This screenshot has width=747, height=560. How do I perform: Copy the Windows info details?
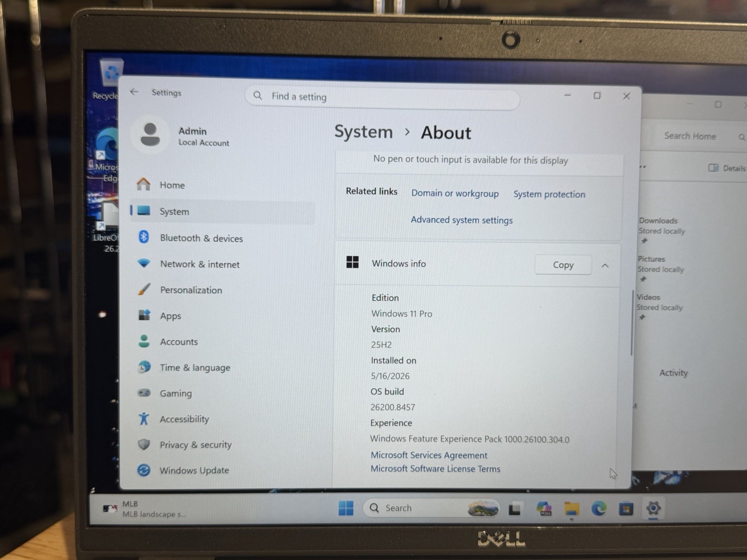tap(563, 265)
